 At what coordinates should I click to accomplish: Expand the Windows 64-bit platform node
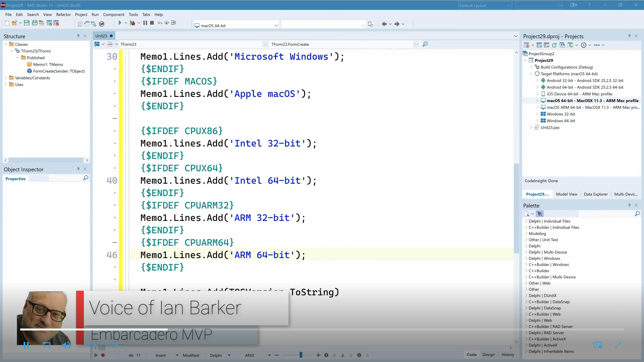click(x=537, y=121)
